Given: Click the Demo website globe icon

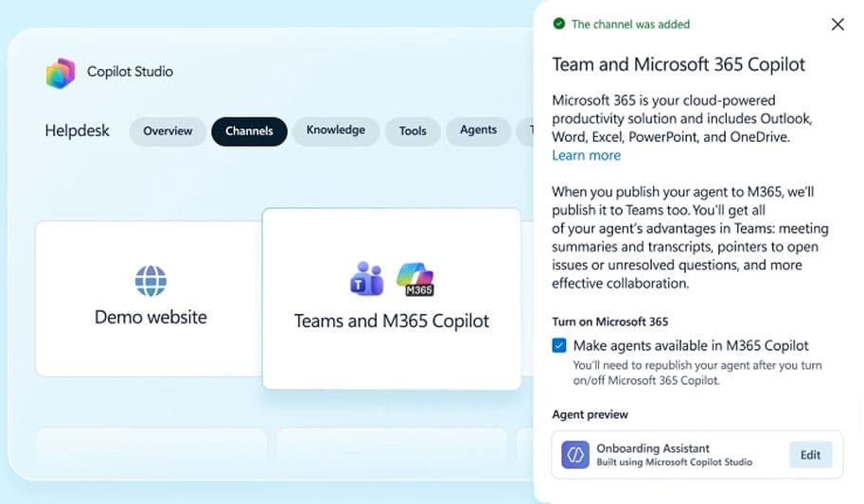Looking at the screenshot, I should point(150,281).
